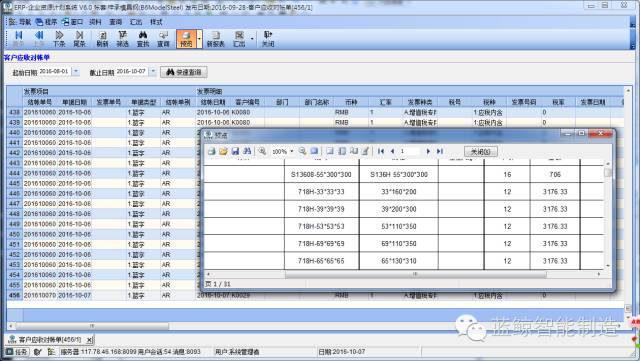Click the 税率 column header
Viewport: 640px width, 361px height.
point(558,102)
